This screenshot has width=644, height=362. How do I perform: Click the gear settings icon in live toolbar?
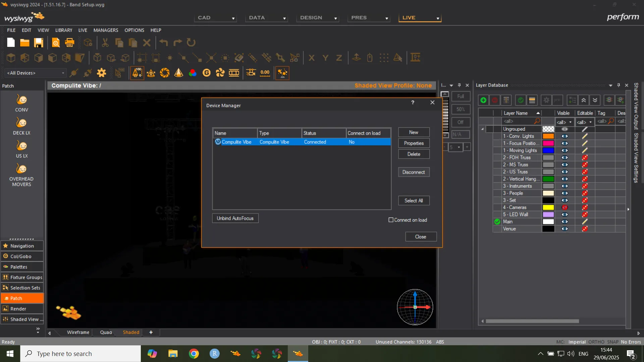(101, 73)
